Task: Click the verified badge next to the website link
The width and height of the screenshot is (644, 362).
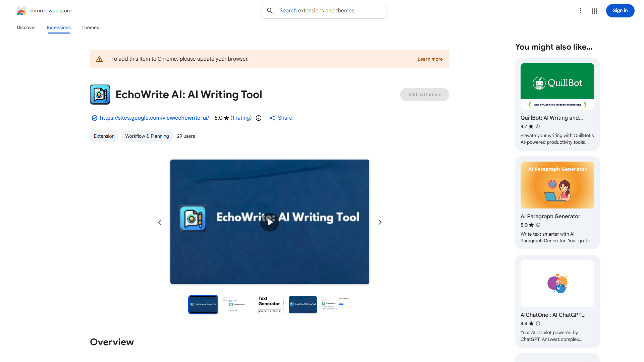Action: click(x=94, y=118)
